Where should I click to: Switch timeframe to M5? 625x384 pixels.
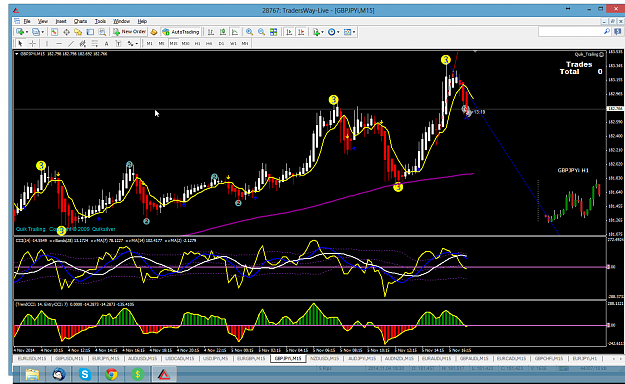(x=161, y=43)
